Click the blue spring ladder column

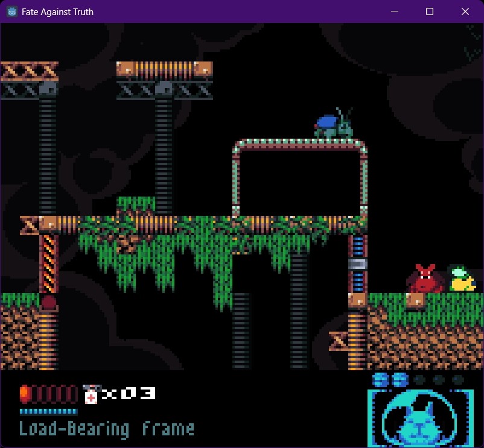click(x=358, y=263)
